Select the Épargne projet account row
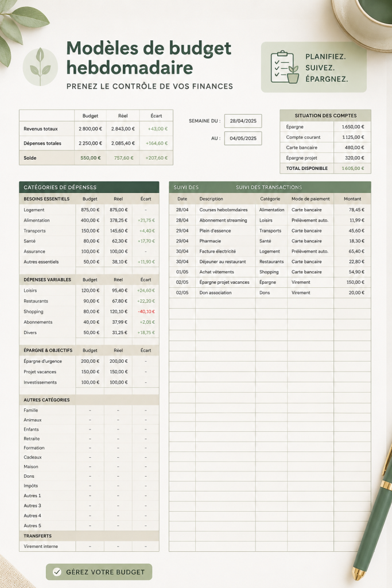Viewport: 392px width, 588px height. 325,158
